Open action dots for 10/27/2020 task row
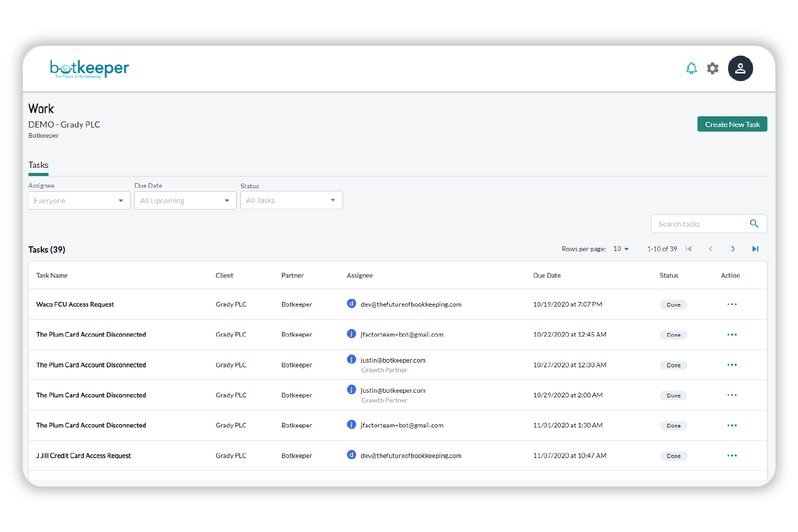Viewport: 798px width, 532px height. pyautogui.click(x=732, y=365)
